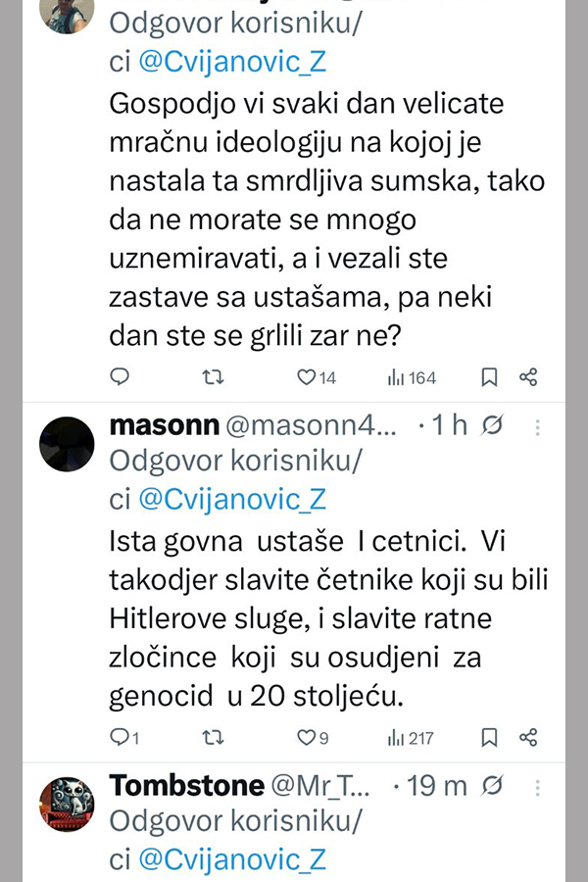The image size is (588, 882).
Task: Open the Tombstone username link
Action: [187, 785]
